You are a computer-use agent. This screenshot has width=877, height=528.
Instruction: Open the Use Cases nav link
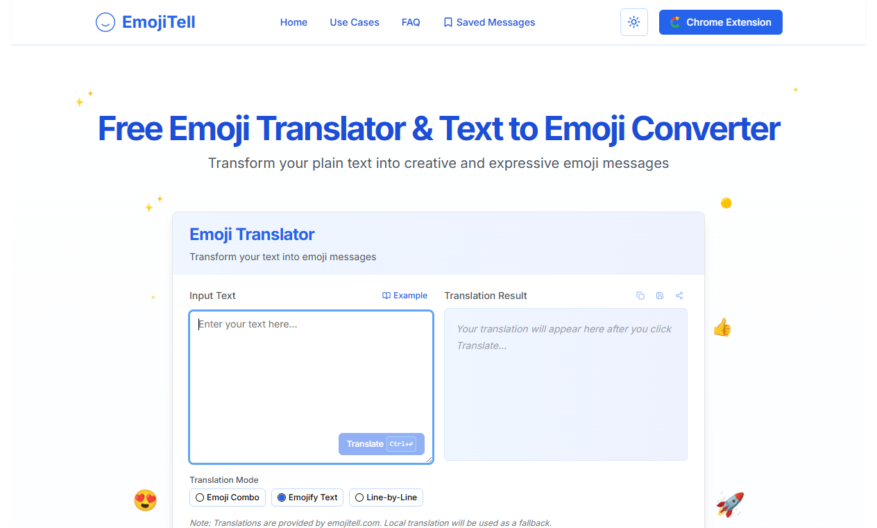pyautogui.click(x=354, y=22)
